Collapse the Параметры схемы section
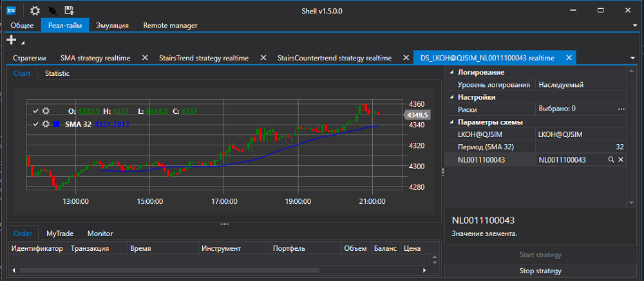 (452, 122)
